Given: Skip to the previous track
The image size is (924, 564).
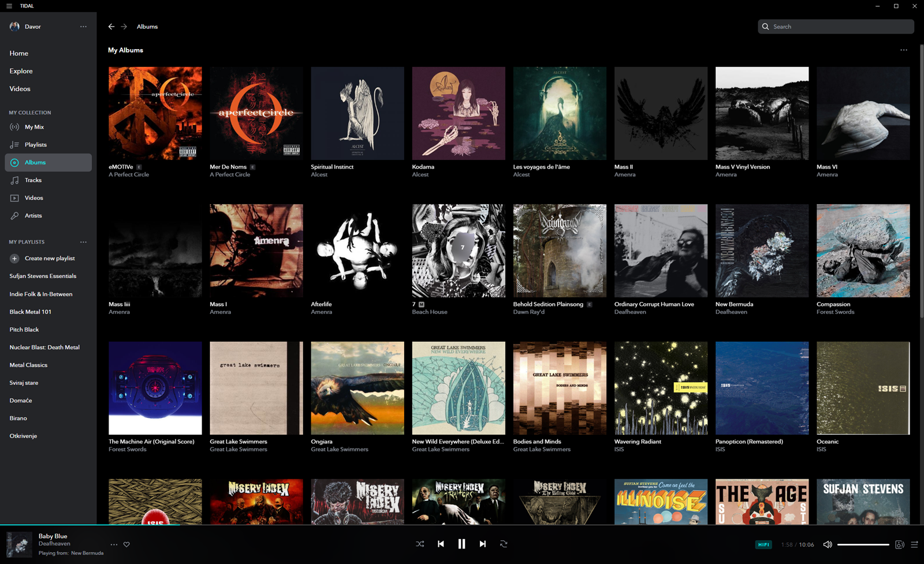Looking at the screenshot, I should pyautogui.click(x=441, y=544).
